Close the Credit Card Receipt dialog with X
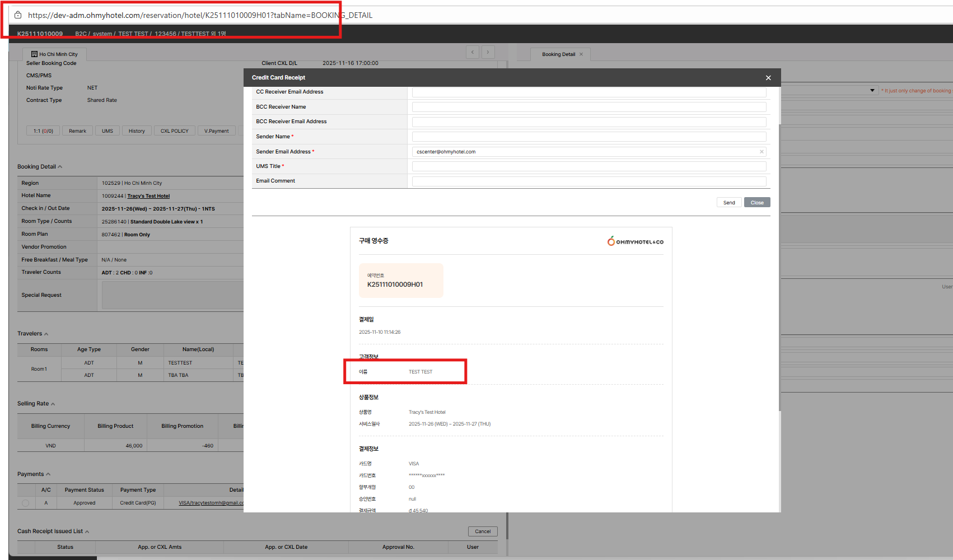 click(x=768, y=78)
